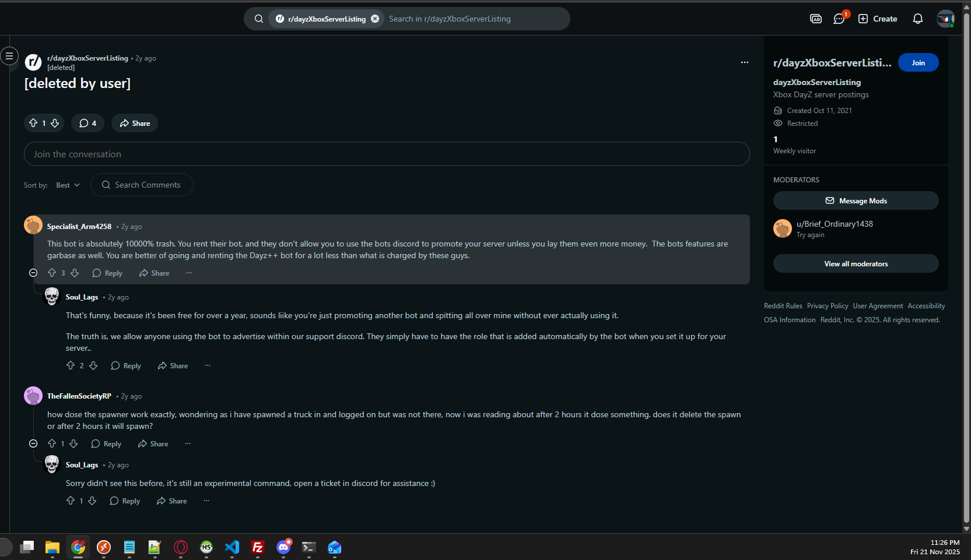Open more options on TheFallenSocietyRP's comment
Viewport: 971px width, 560px height.
(188, 443)
